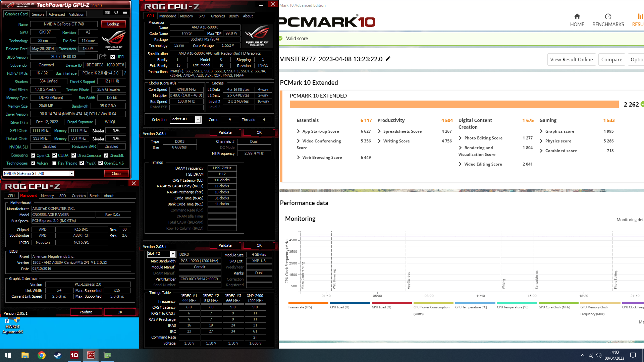Screen dimensions: 644x362
Task: Take a GPU-Z screenshot with camera icon
Action: (107, 13)
